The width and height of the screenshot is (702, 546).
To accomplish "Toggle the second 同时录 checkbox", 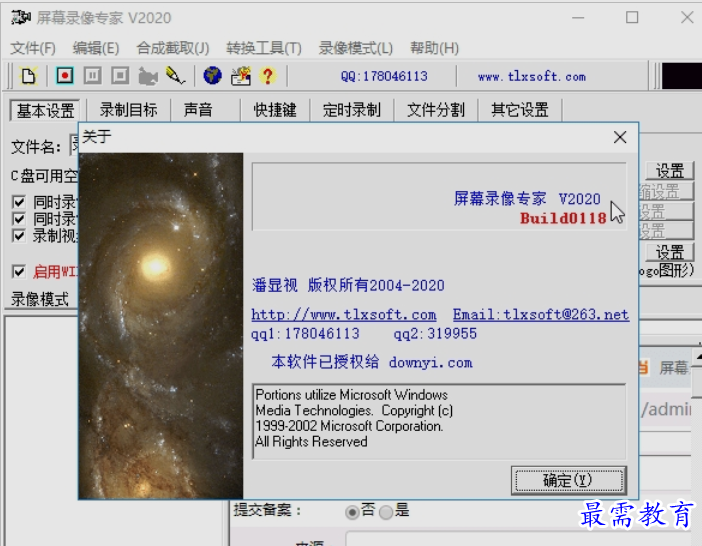I will (x=19, y=219).
